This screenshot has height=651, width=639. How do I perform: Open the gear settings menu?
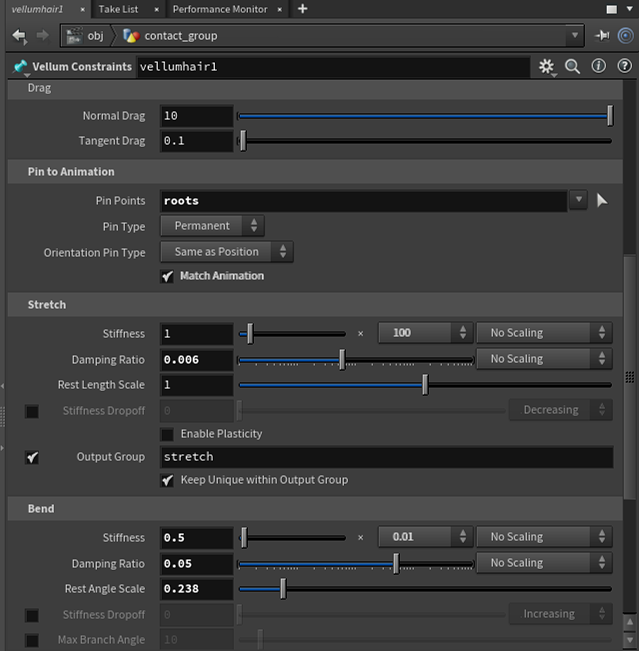coord(546,67)
